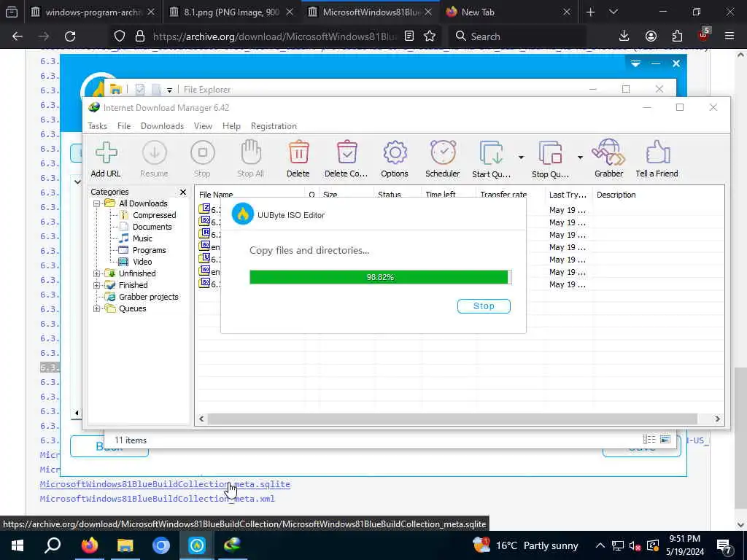Open Start Queue dropdown arrow

pyautogui.click(x=521, y=157)
